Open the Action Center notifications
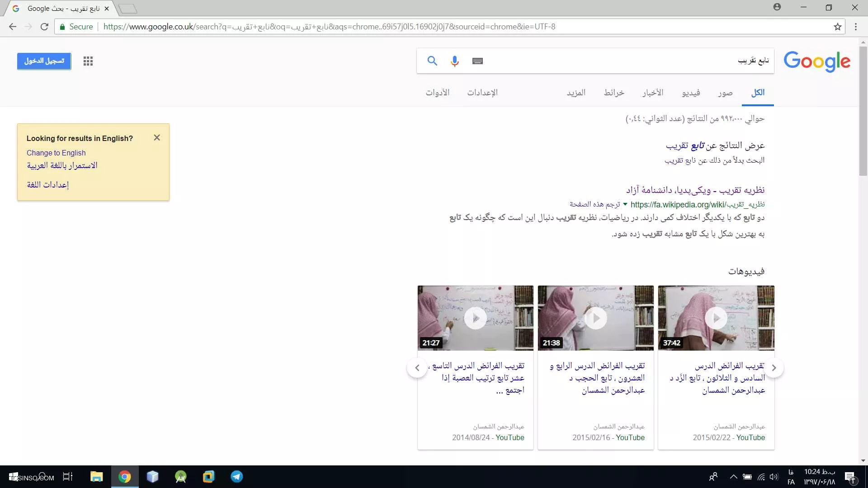Viewport: 868px width, 488px height. pyautogui.click(x=850, y=477)
